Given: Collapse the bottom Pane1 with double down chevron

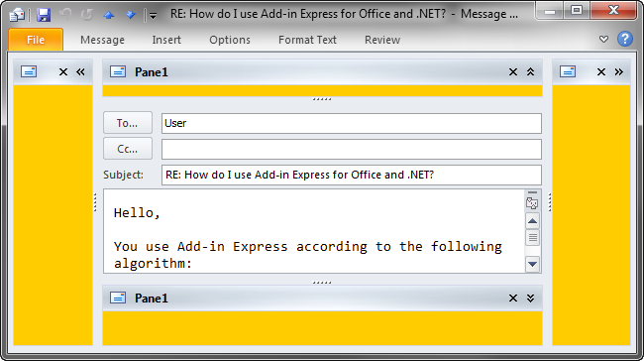Looking at the screenshot, I should click(531, 299).
